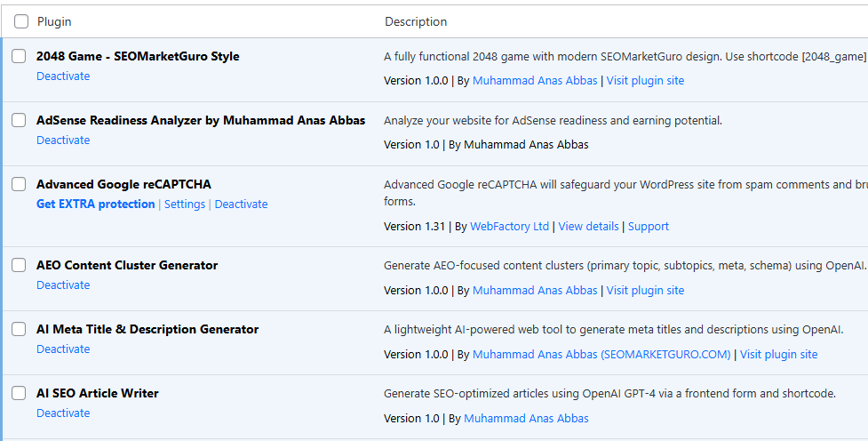Toggle the select-all Plugin checkbox in header

click(x=21, y=21)
